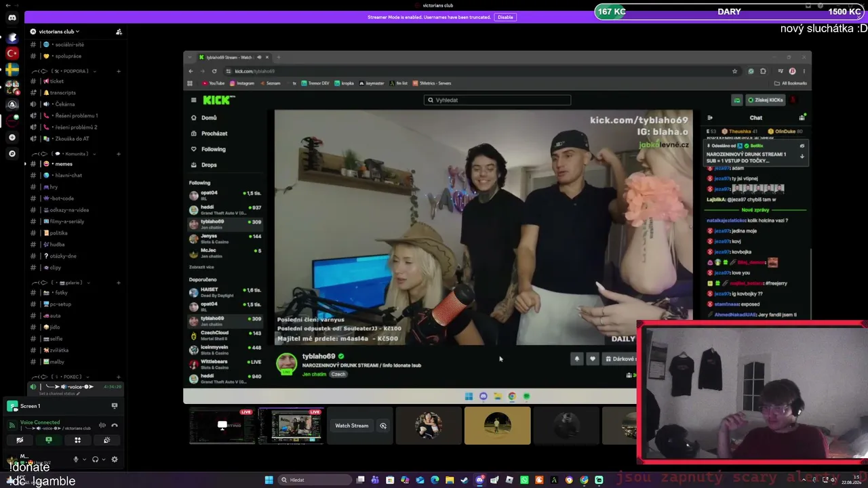Disconnect from the voice channel
This screenshot has width=868, height=488.
(x=115, y=426)
